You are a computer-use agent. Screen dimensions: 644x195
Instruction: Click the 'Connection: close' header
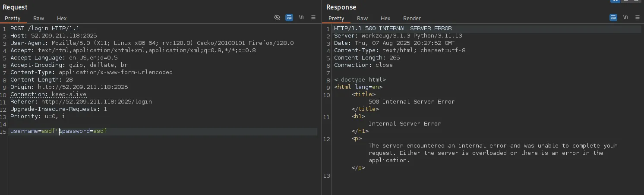[x=363, y=65]
